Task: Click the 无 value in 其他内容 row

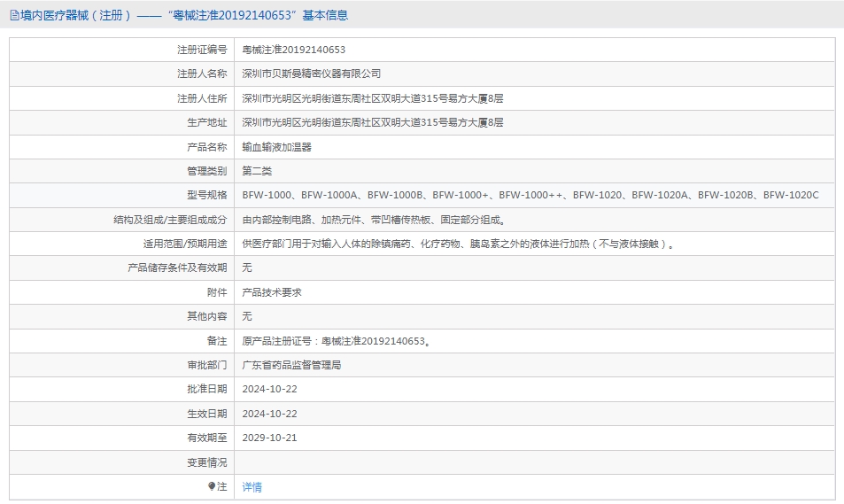Action: (247, 316)
